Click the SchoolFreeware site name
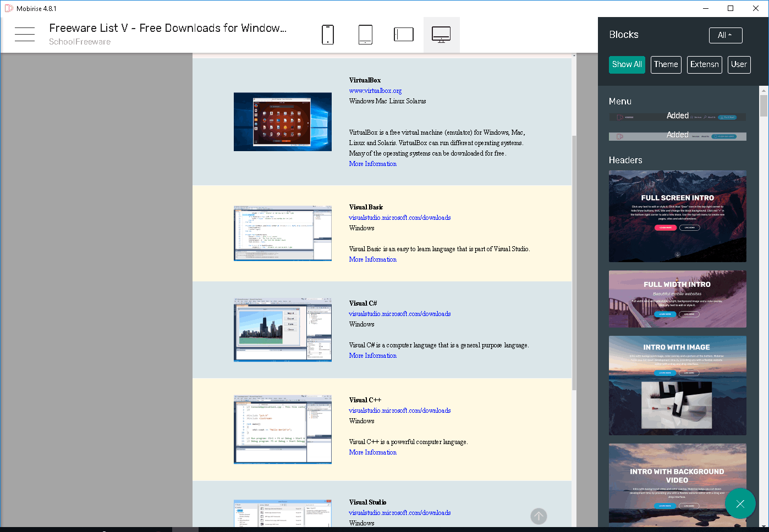Image resolution: width=769 pixels, height=532 pixels. coord(80,42)
